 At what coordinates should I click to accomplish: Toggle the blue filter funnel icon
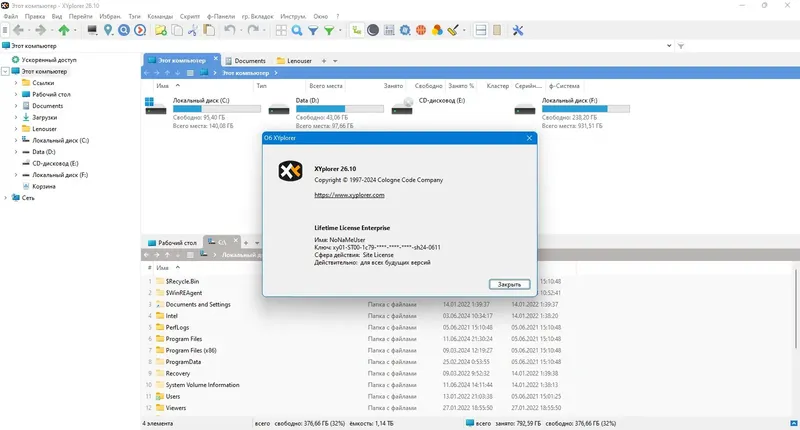pyautogui.click(x=313, y=31)
